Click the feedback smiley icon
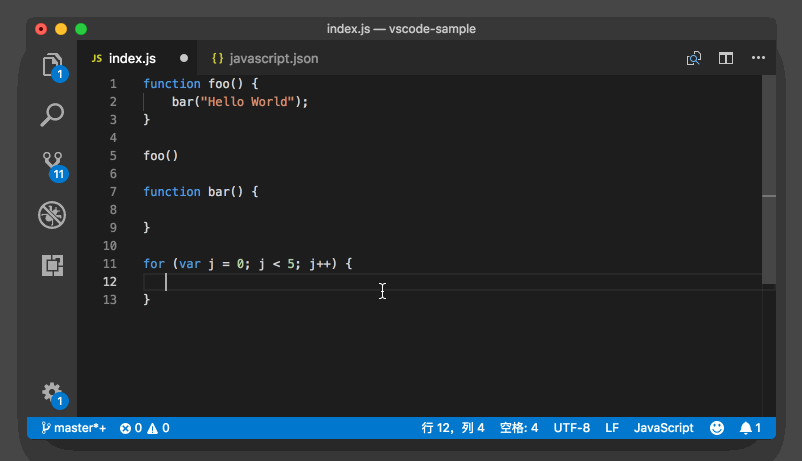This screenshot has width=802, height=461. (x=717, y=428)
